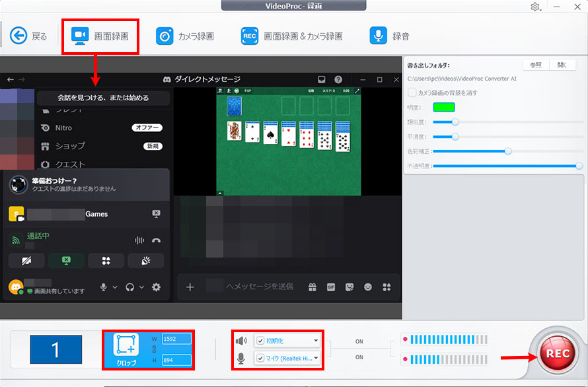Adjust the 不透明度 slider handle
588x387 pixels.
pos(579,166)
